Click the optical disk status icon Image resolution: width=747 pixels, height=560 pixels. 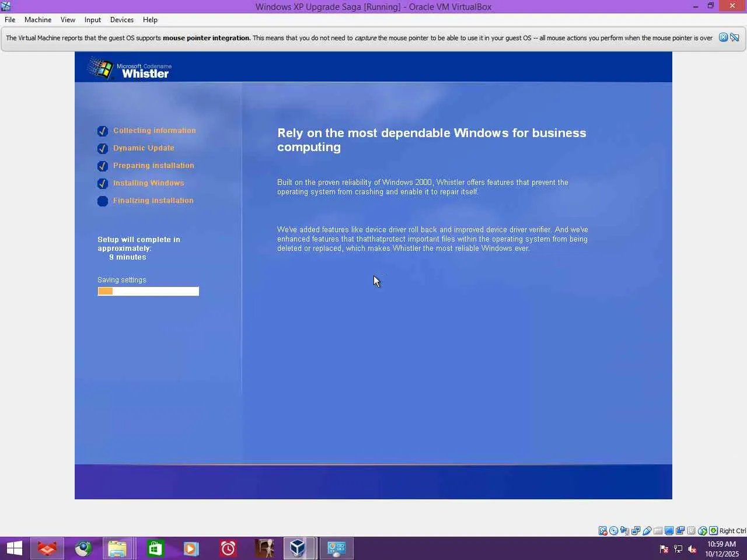point(614,531)
